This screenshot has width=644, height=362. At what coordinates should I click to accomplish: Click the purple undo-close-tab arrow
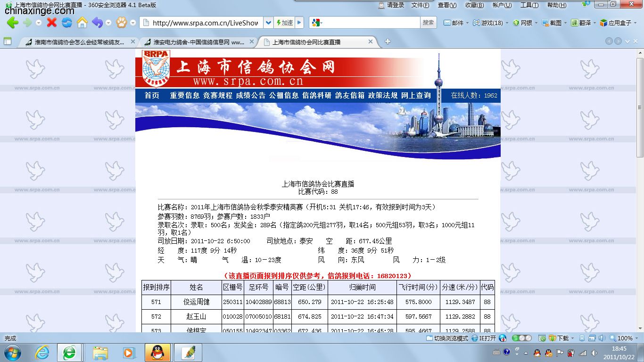[x=97, y=23]
